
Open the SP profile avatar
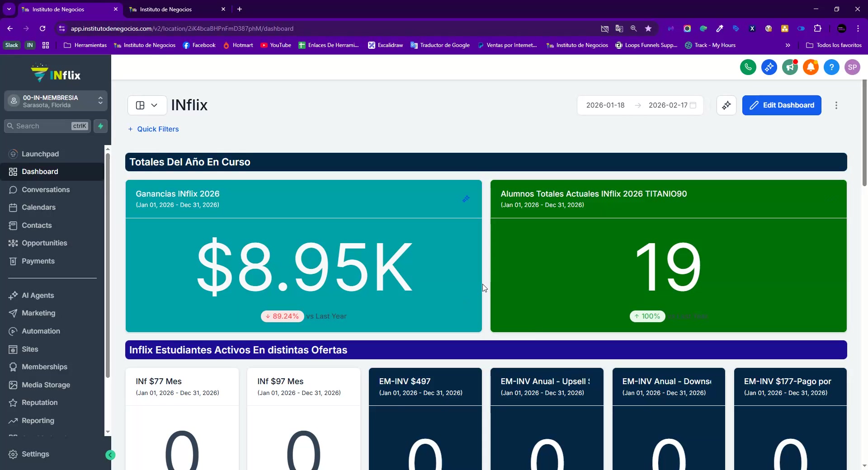coord(852,67)
